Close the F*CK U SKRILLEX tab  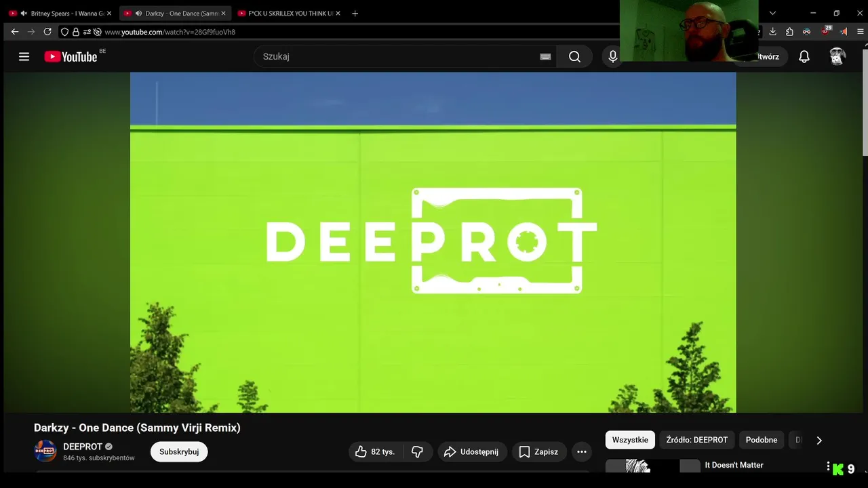(x=338, y=14)
